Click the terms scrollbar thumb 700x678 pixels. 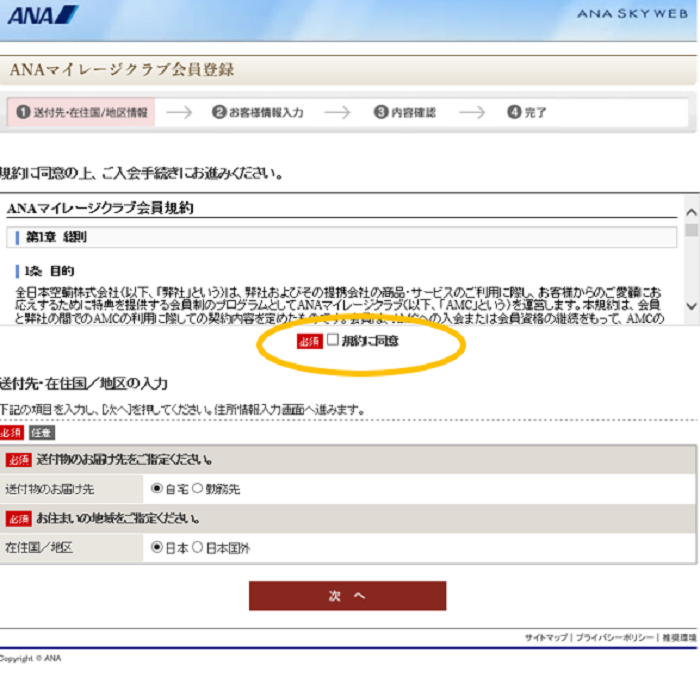tap(692, 230)
